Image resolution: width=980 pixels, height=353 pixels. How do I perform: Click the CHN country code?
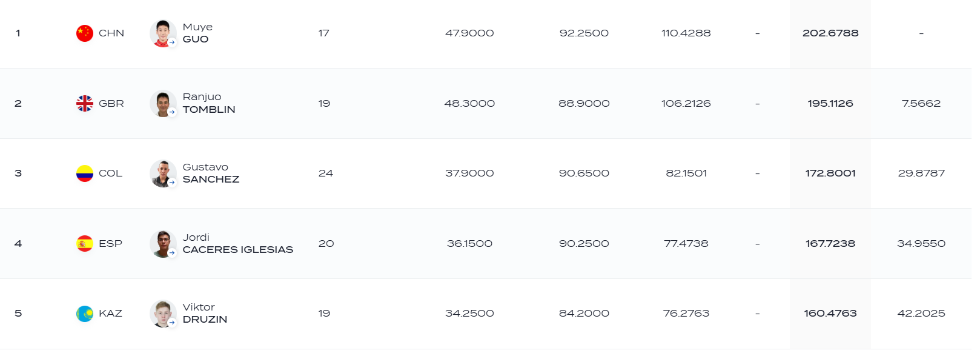pyautogui.click(x=111, y=33)
